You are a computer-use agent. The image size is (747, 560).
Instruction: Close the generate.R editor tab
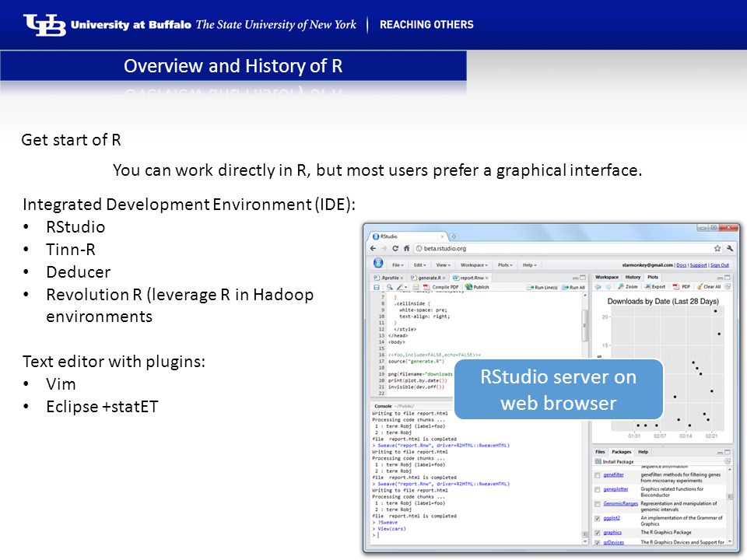click(444, 278)
